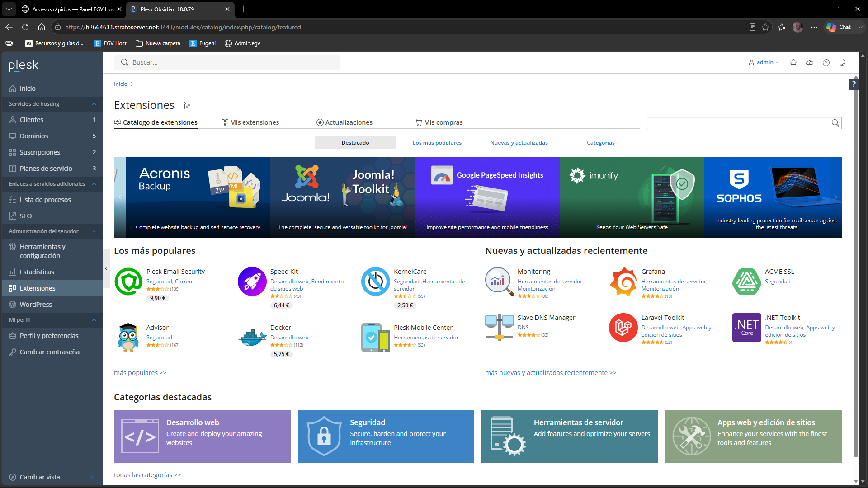Toggle dark mode with the moon icon
868x488 pixels.
coord(842,62)
